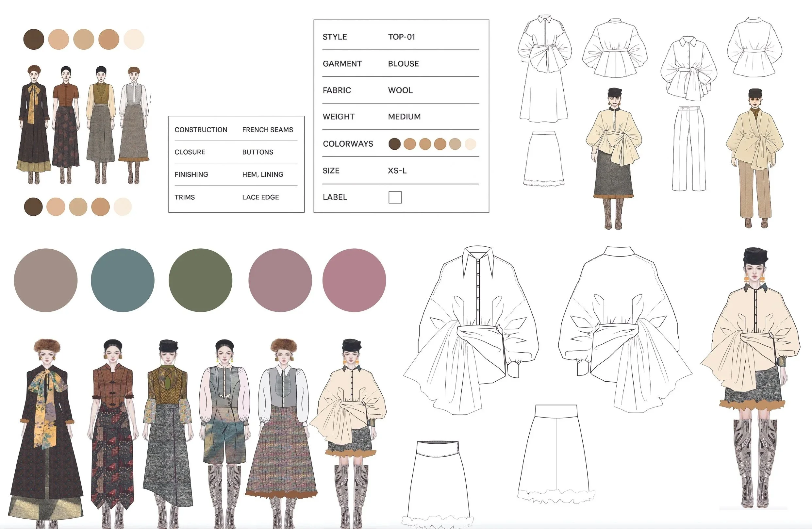Select the BLOUSE garment value

(403, 64)
